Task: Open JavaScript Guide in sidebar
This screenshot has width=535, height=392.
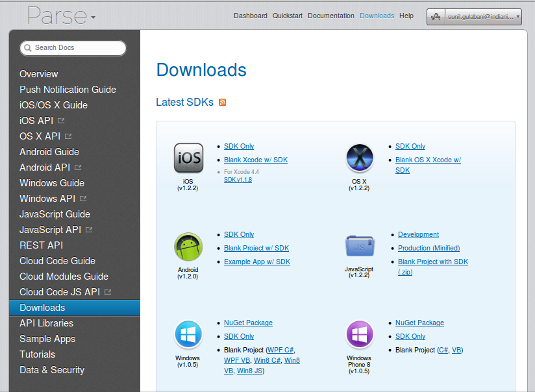Action: [55, 214]
